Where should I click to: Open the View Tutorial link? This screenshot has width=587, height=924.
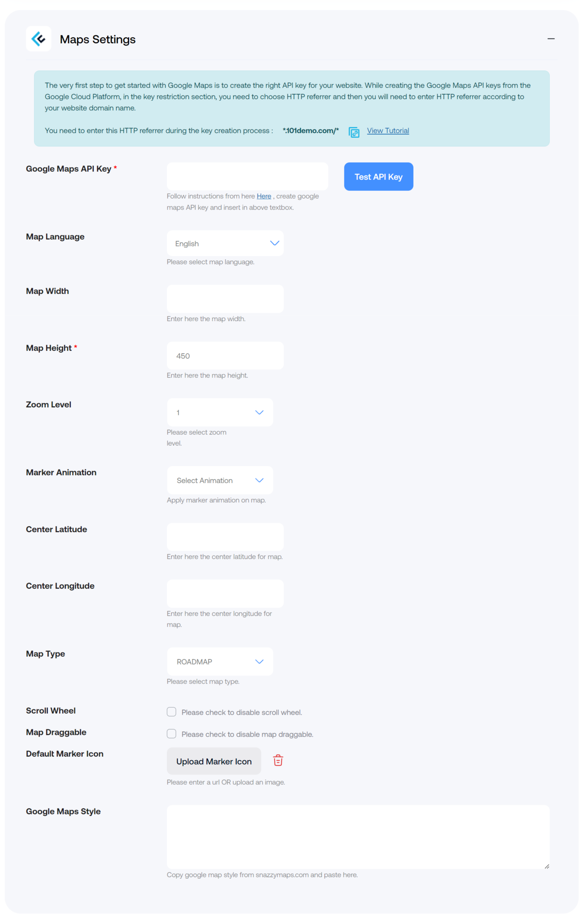[388, 130]
